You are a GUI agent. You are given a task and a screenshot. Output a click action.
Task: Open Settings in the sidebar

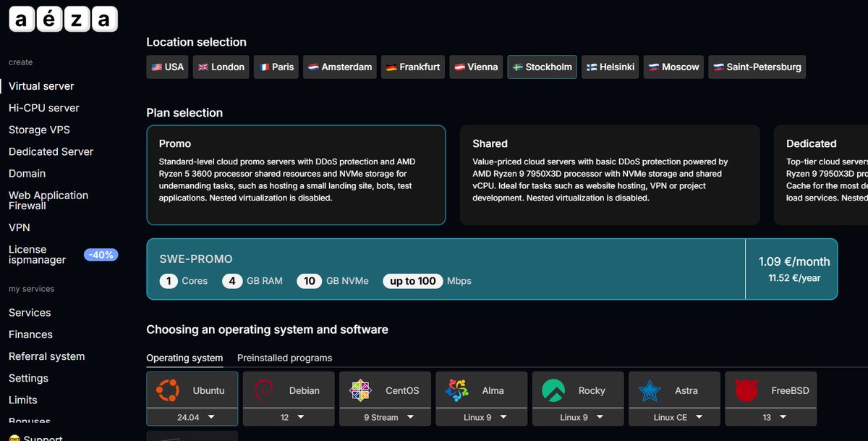coord(28,378)
